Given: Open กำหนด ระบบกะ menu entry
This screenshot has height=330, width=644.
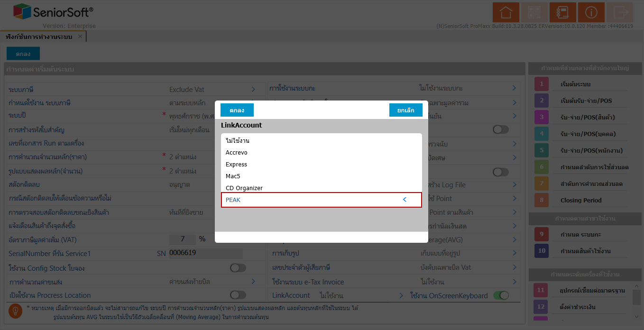Looking at the screenshot, I should 580,234.
